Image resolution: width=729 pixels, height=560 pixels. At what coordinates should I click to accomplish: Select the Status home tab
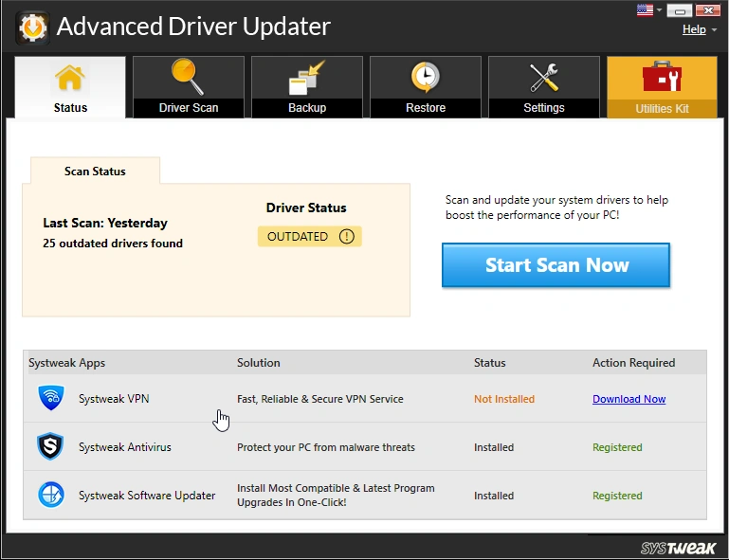tap(70, 87)
